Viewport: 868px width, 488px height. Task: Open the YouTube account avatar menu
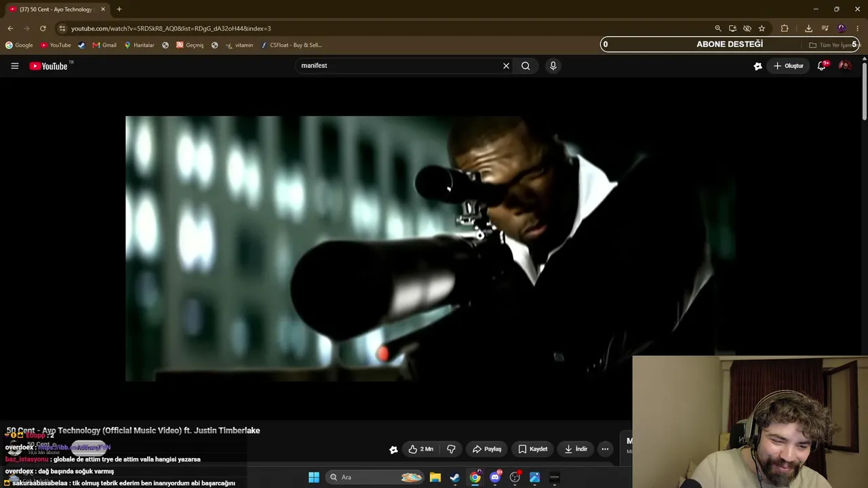click(x=845, y=66)
